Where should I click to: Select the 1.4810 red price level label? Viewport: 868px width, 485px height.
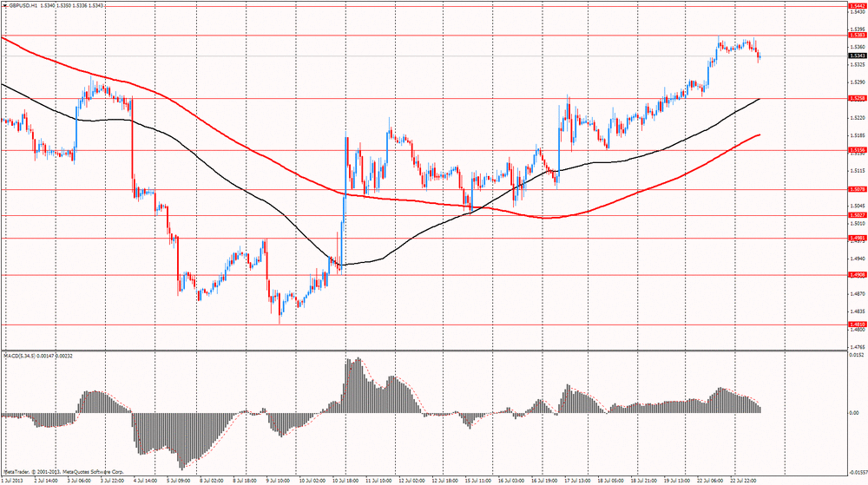coord(857,324)
